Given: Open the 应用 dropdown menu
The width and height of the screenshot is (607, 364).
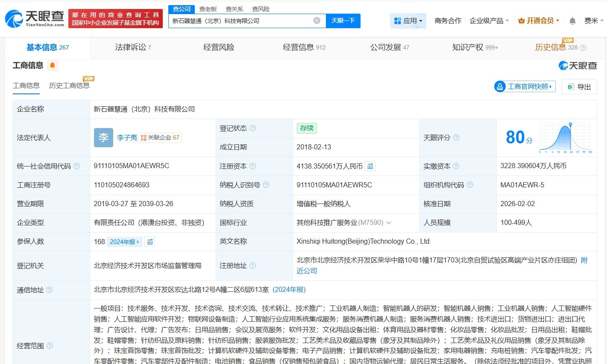Looking at the screenshot, I should pos(408,20).
